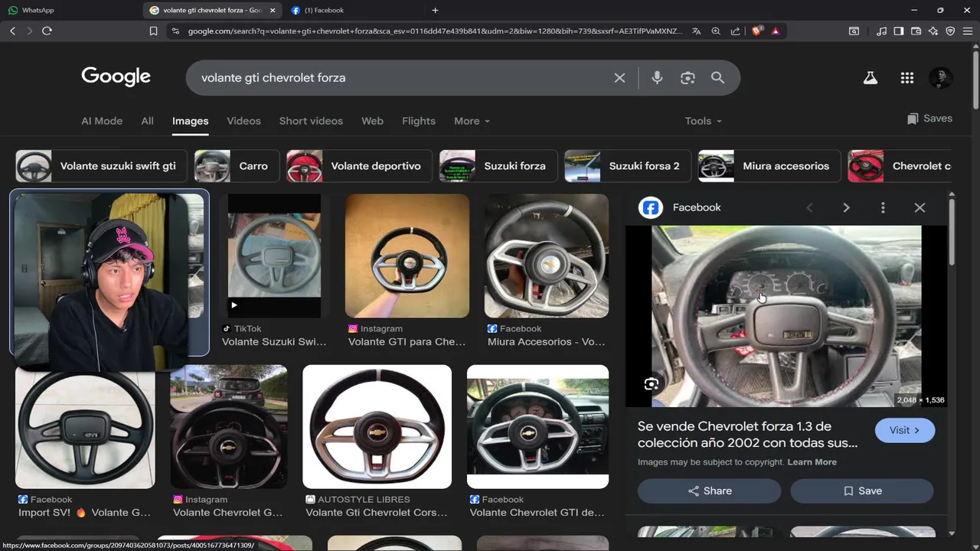
Task: Select Suzuki forza filter chip
Action: (x=498, y=166)
